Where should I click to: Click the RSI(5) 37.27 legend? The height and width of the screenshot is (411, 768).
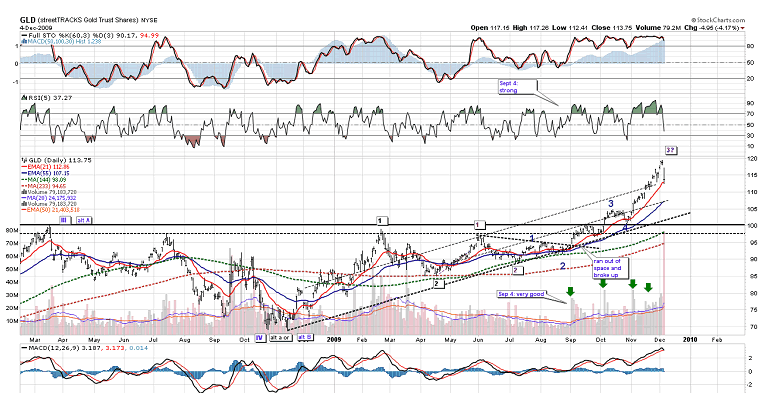[x=50, y=97]
